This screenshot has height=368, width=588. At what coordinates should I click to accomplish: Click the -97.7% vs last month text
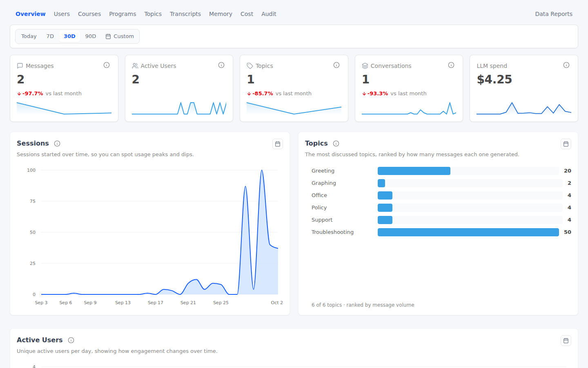point(49,94)
